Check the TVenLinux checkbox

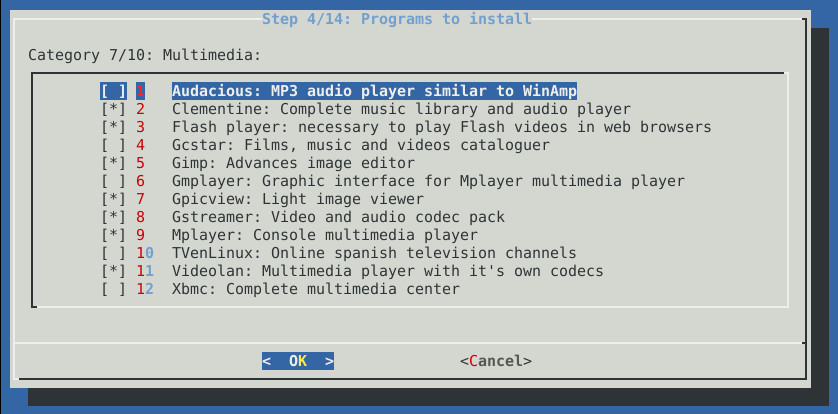pyautogui.click(x=113, y=253)
